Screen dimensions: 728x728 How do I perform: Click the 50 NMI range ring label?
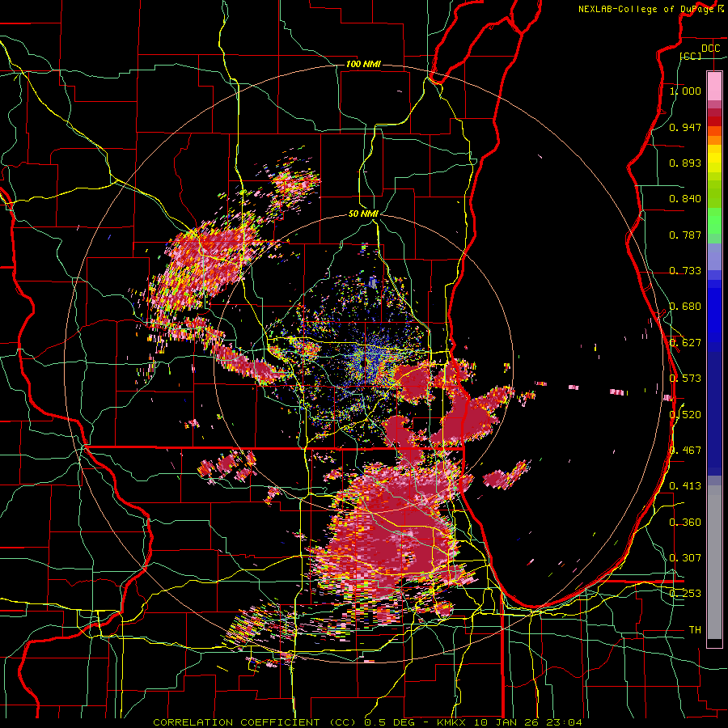coord(363,214)
